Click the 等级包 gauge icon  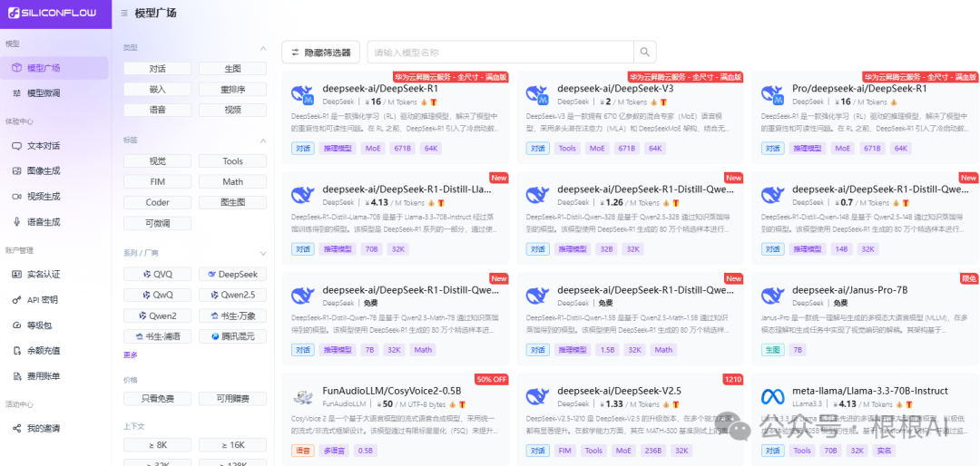(x=17, y=325)
